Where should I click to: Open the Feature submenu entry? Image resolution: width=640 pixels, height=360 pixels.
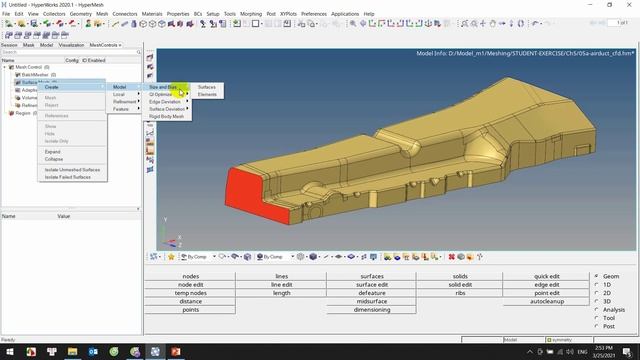click(x=124, y=109)
